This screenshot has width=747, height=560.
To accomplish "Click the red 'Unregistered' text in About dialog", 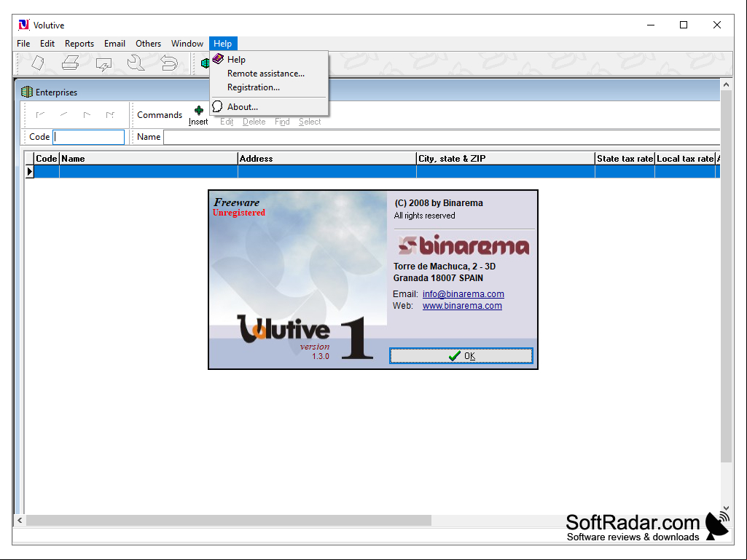I will point(239,213).
